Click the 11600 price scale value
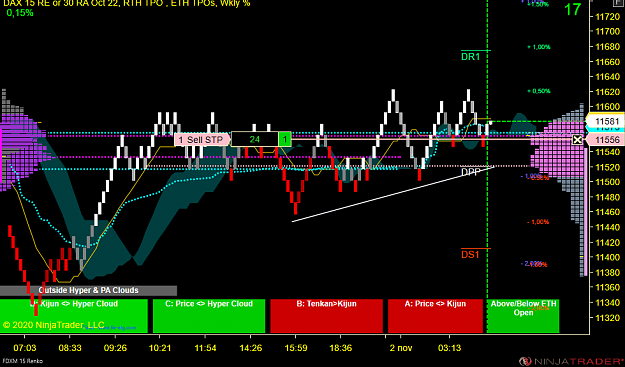Viewport: 625px width, 367px height. point(607,107)
